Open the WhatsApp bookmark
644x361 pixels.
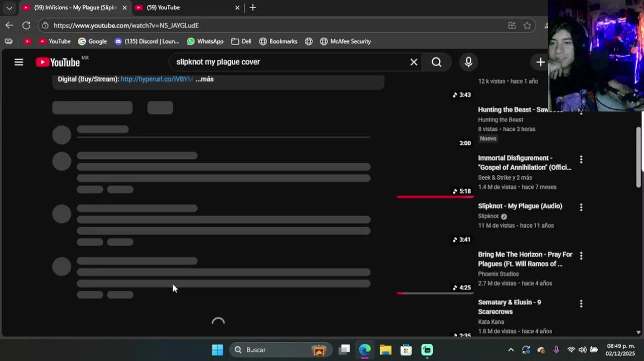pyautogui.click(x=205, y=41)
